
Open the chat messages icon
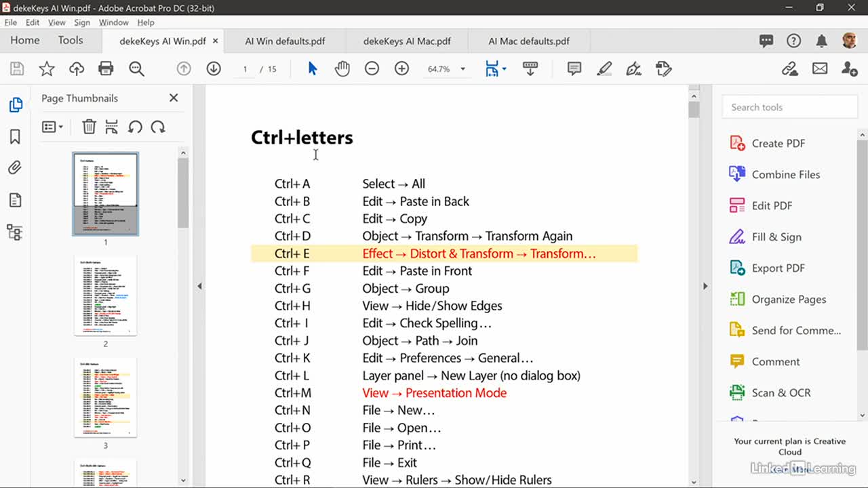click(766, 41)
